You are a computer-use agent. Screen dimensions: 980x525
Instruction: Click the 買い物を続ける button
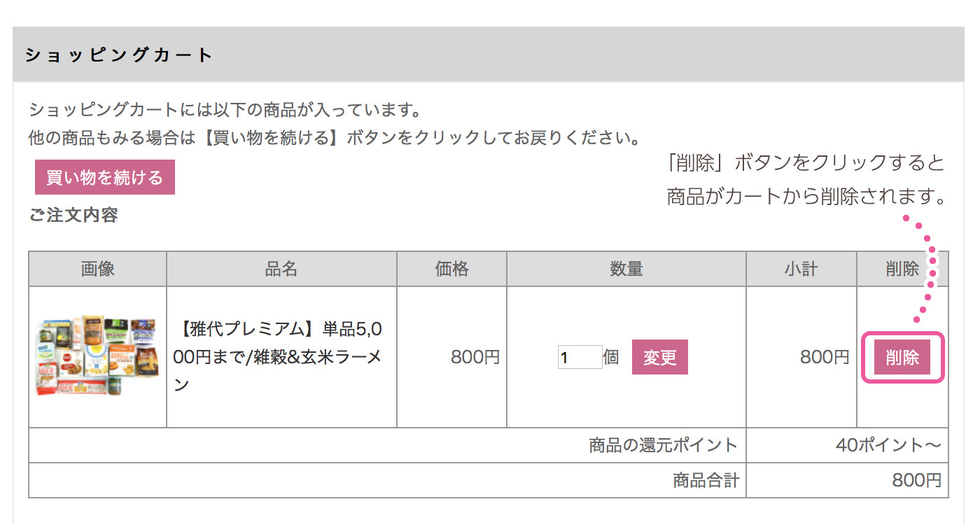tap(105, 177)
